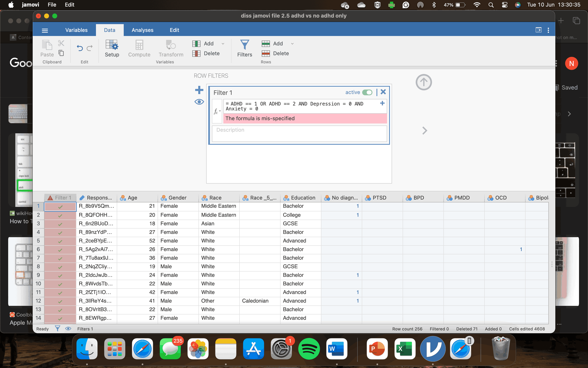Click the GCSE education cell in row 3
Image resolution: width=588 pixels, height=368 pixels.
301,224
